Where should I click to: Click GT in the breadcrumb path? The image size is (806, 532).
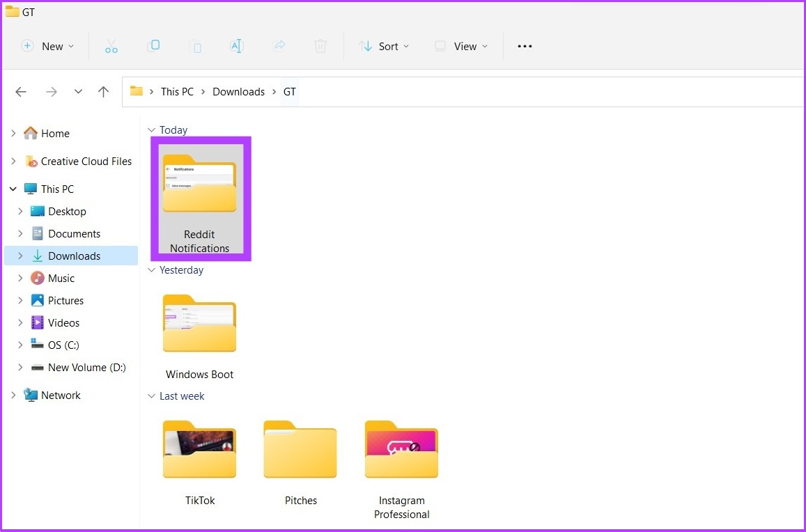290,91
